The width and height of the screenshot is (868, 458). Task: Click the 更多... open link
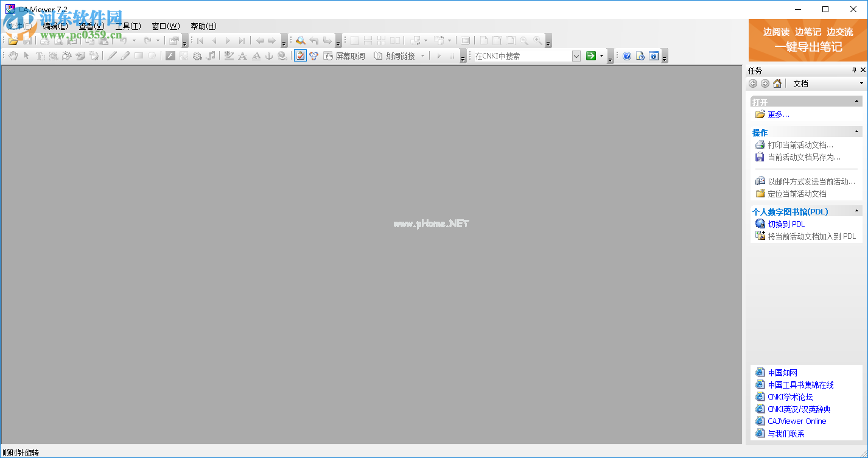tap(779, 114)
